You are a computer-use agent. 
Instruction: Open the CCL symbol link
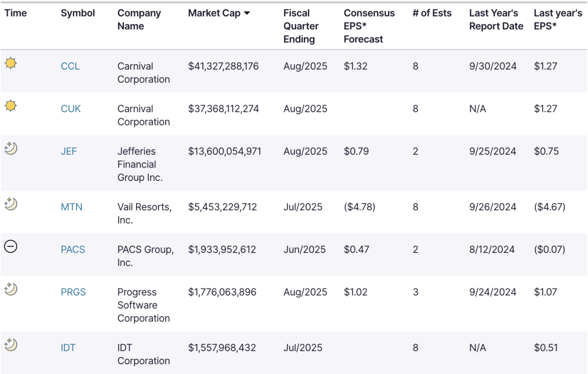click(70, 66)
